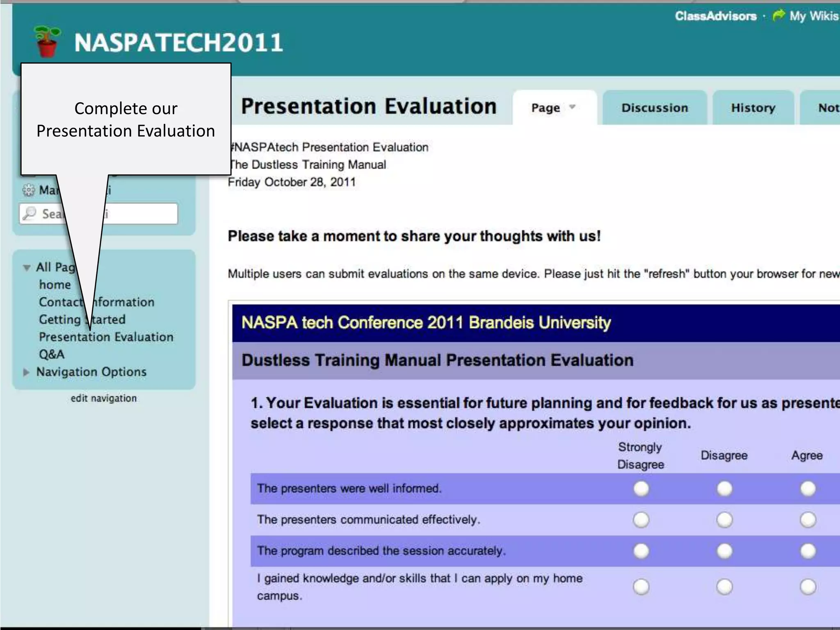Select the Page tab
Viewport: 840px width, 630px height.
[x=555, y=107]
